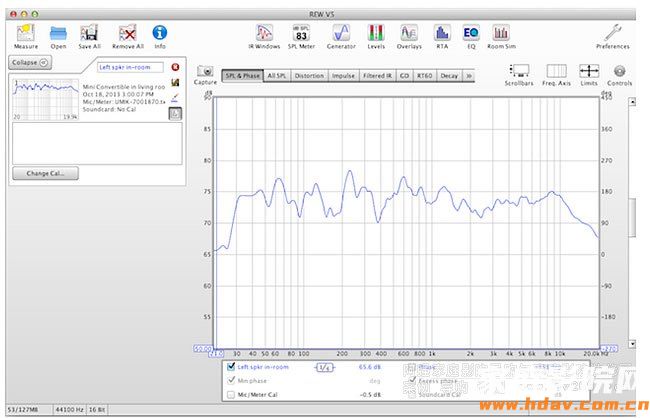Click the 53/127MB memory status

coord(23,410)
